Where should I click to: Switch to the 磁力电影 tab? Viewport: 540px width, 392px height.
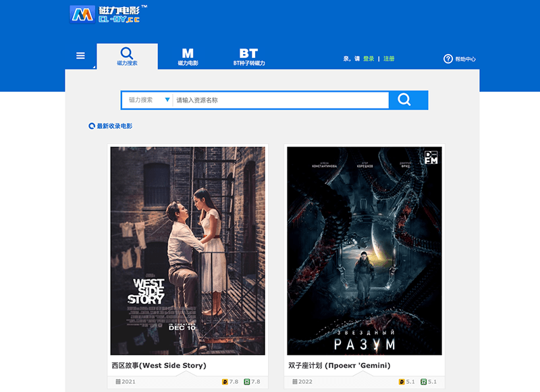[x=188, y=57]
